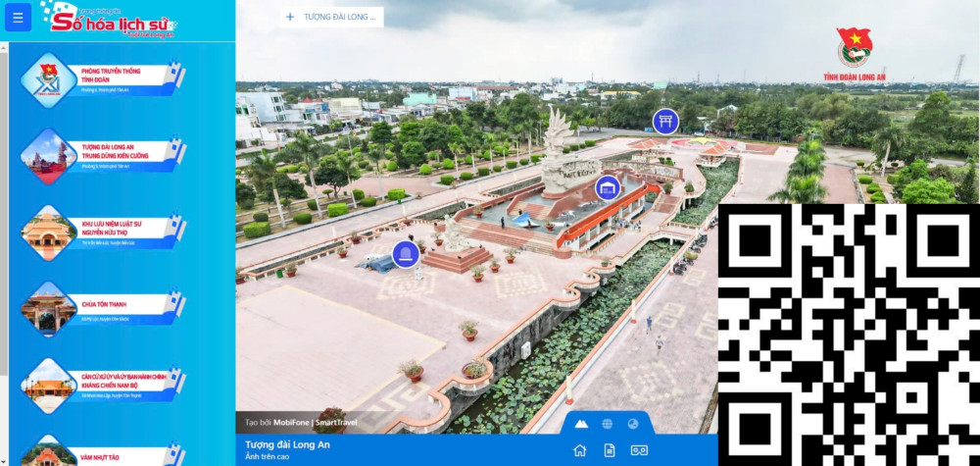
Task: Open the torii gate hotspot marker
Action: coord(665,122)
